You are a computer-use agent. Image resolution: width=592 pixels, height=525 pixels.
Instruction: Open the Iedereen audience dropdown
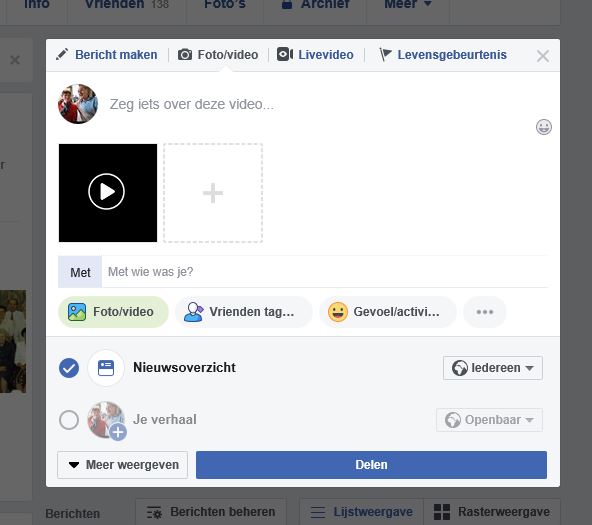pos(493,368)
